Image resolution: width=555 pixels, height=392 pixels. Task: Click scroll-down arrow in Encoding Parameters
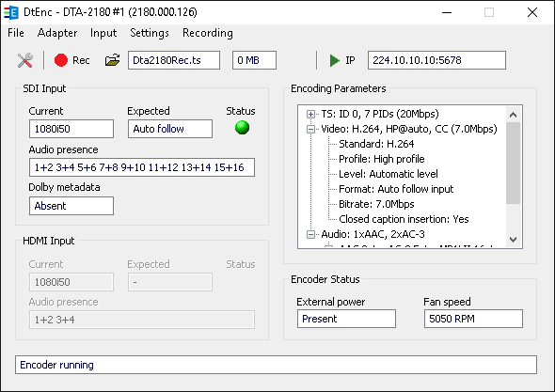pyautogui.click(x=514, y=240)
